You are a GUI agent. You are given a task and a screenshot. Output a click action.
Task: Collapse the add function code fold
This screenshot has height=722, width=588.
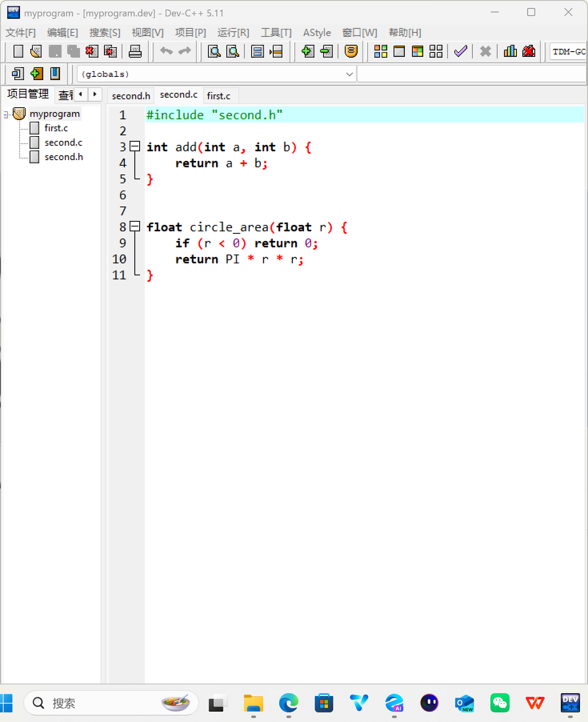coord(135,146)
